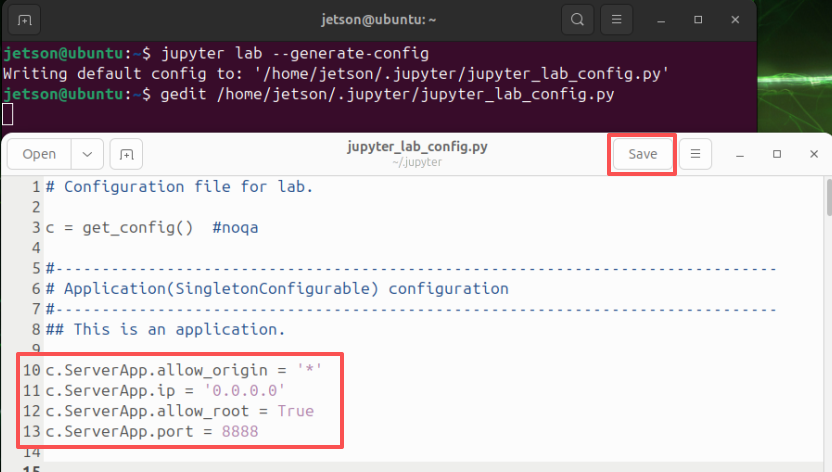Open the gedit hamburger menu
This screenshot has width=832, height=472.
[695, 154]
